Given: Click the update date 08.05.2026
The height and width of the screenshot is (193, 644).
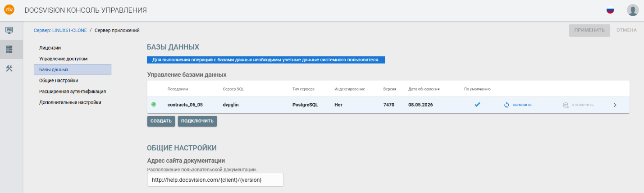Looking at the screenshot, I should coord(421,105).
